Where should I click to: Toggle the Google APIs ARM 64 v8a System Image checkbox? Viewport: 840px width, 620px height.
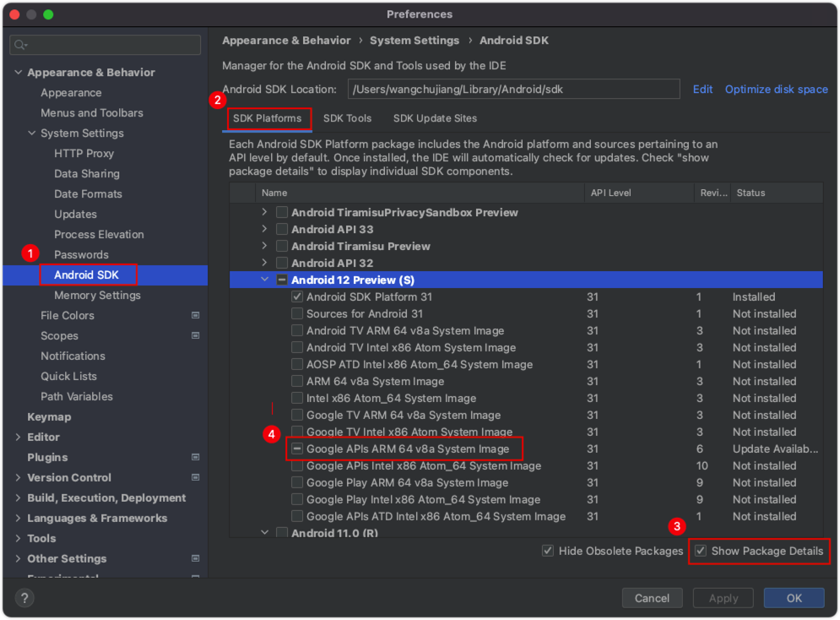(x=297, y=449)
